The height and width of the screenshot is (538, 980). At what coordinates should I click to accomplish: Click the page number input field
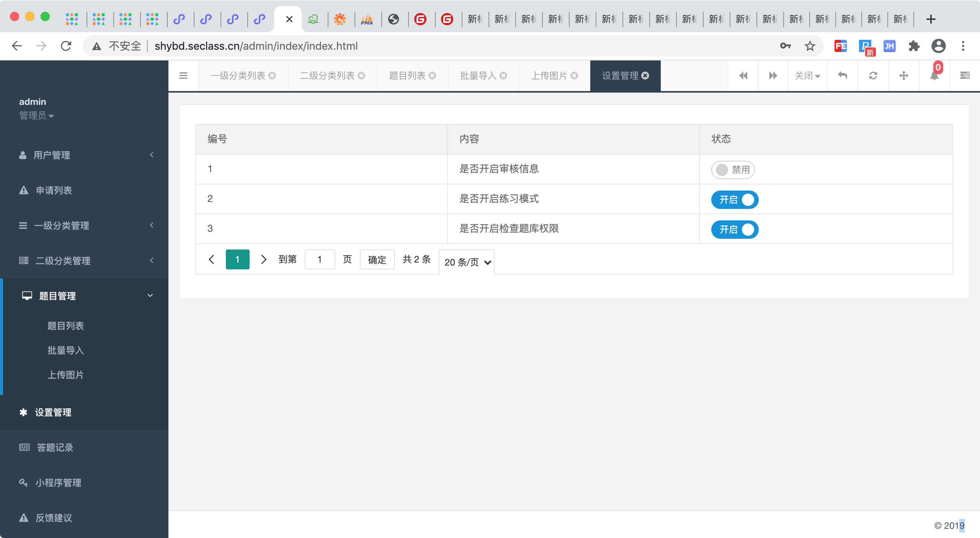pos(320,260)
